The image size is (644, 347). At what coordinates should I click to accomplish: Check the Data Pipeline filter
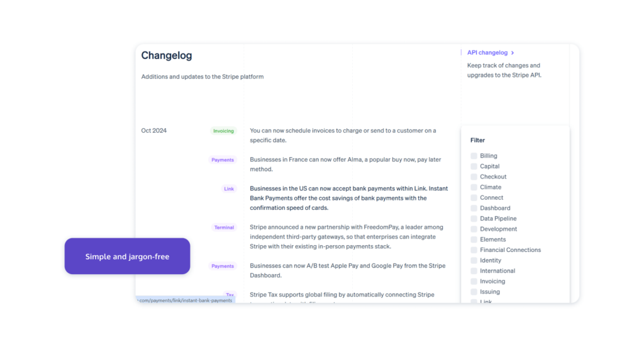click(474, 219)
